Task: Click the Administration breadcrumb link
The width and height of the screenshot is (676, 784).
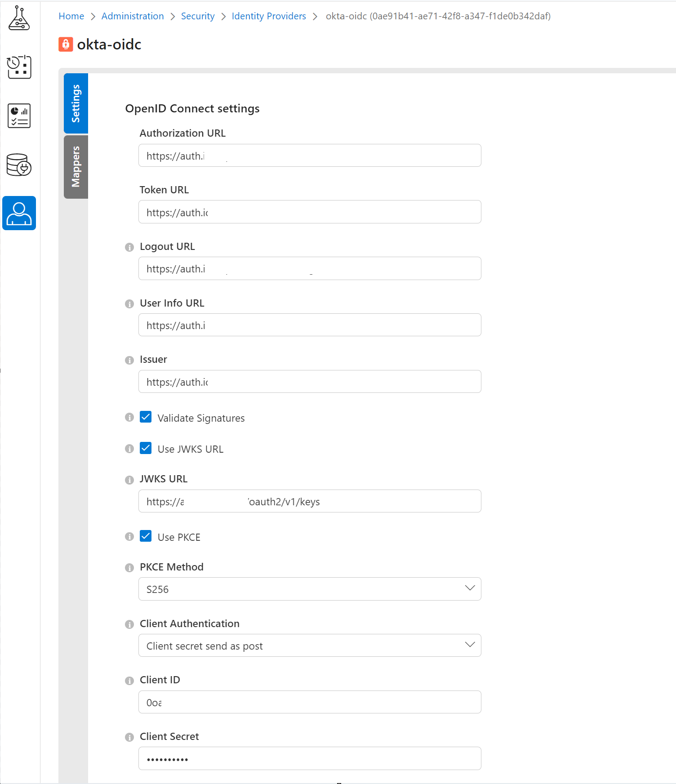Action: coord(133,16)
